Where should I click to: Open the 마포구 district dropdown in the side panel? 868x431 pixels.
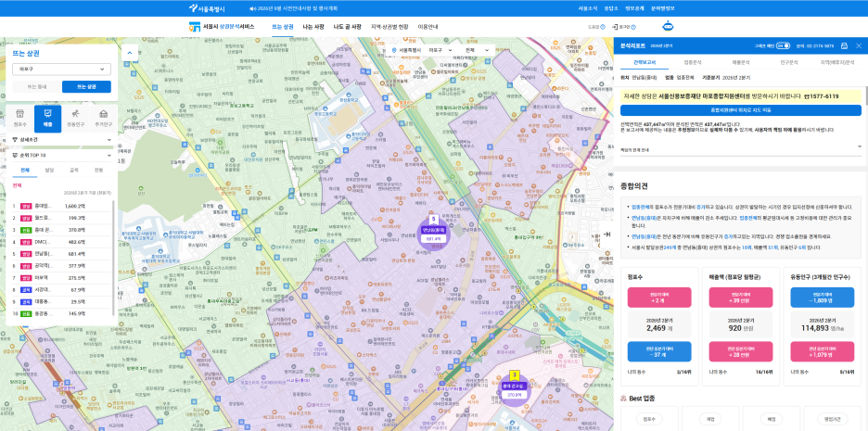pos(61,70)
